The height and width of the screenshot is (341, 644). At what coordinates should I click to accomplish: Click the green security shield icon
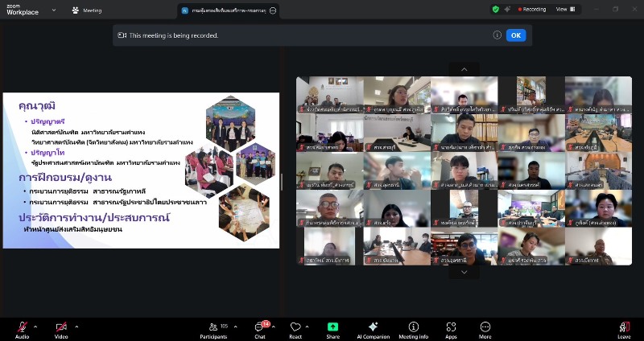(x=495, y=10)
